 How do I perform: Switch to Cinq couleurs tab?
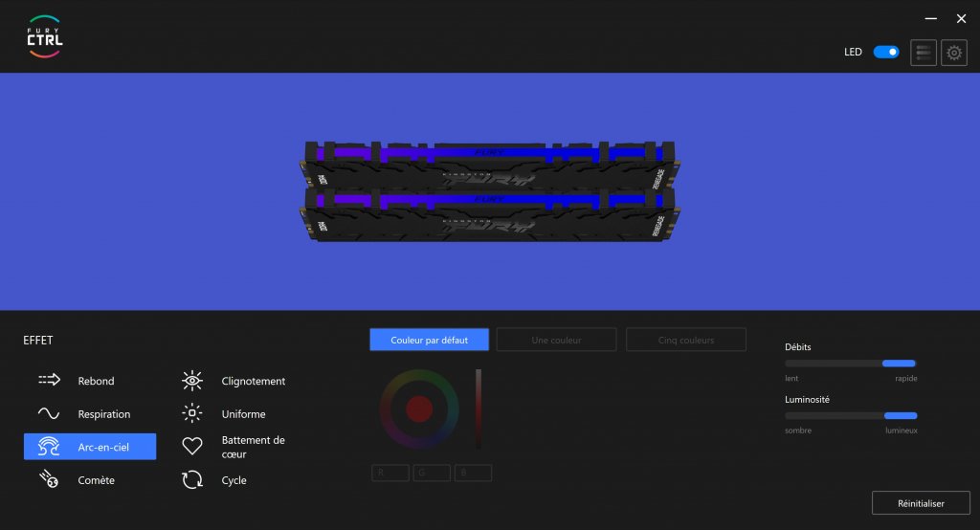click(685, 340)
